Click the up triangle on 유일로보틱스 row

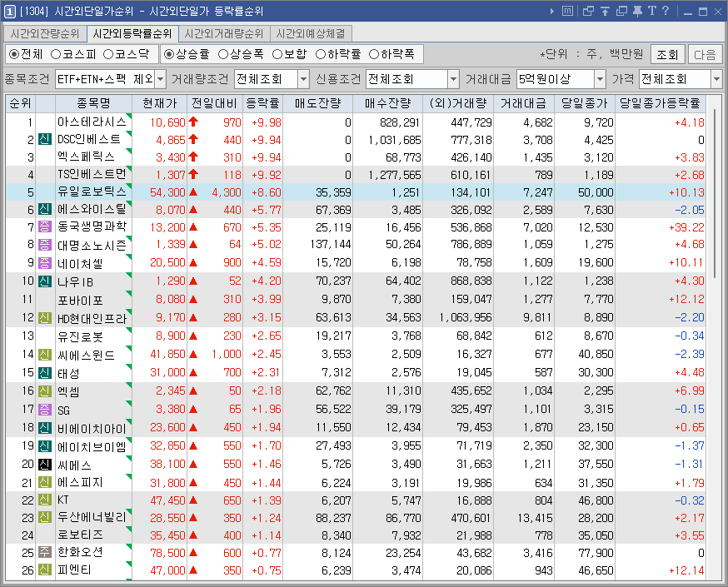point(193,192)
